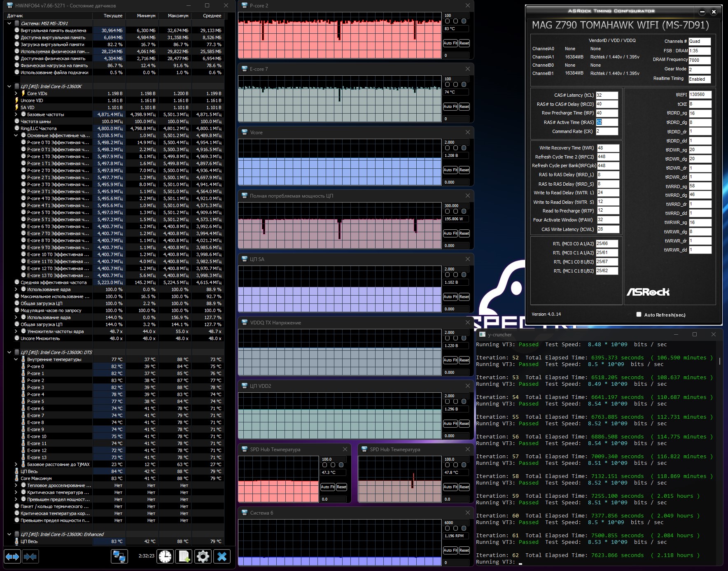Close the VDDQ TX Напряжение graph window
Screen dimensions: 728x571
click(x=467, y=323)
